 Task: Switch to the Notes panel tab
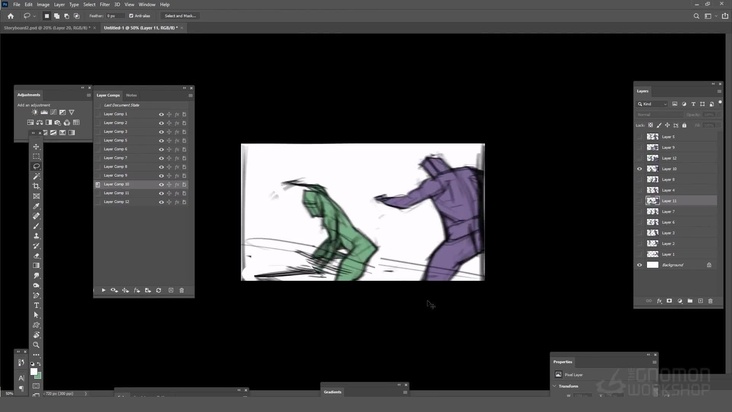(131, 95)
